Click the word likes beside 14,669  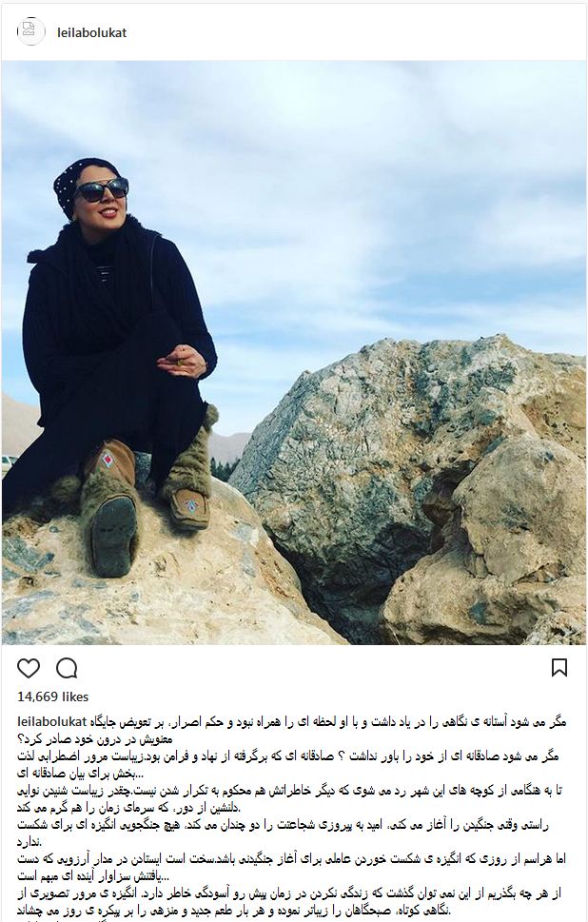pyautogui.click(x=75, y=696)
